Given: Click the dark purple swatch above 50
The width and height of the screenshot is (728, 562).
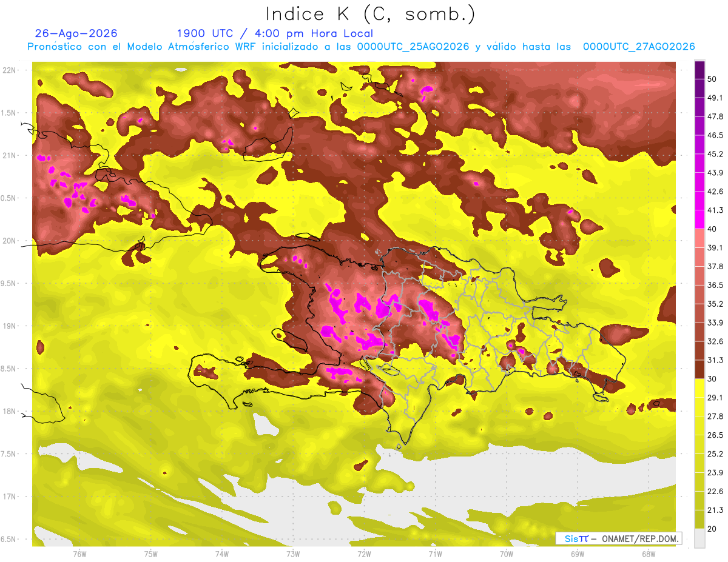Looking at the screenshot, I should pos(699,70).
